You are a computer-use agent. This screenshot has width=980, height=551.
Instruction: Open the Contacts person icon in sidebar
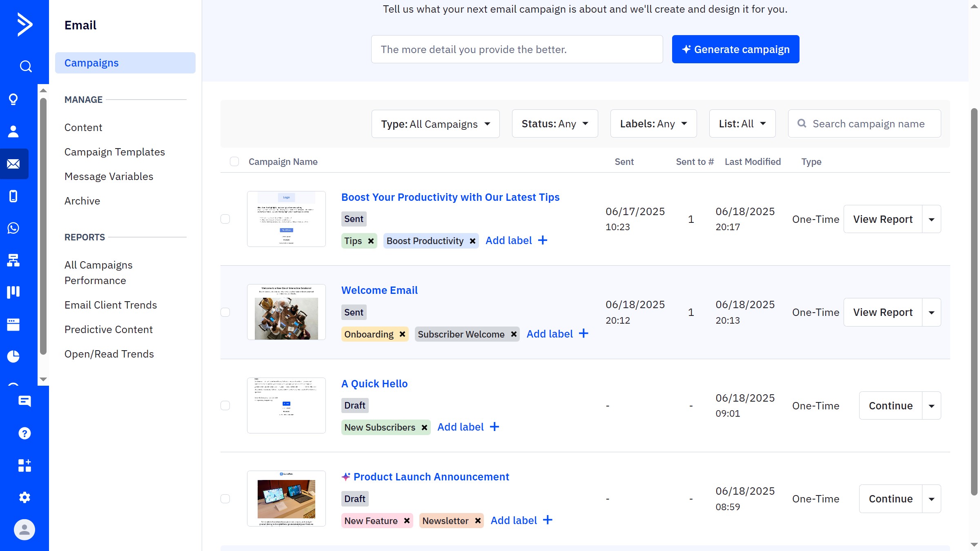(x=13, y=131)
